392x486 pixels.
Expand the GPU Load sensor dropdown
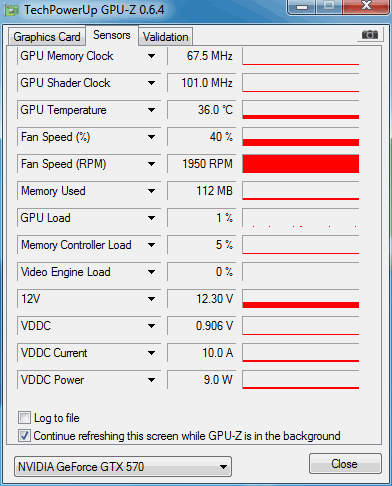(x=151, y=218)
